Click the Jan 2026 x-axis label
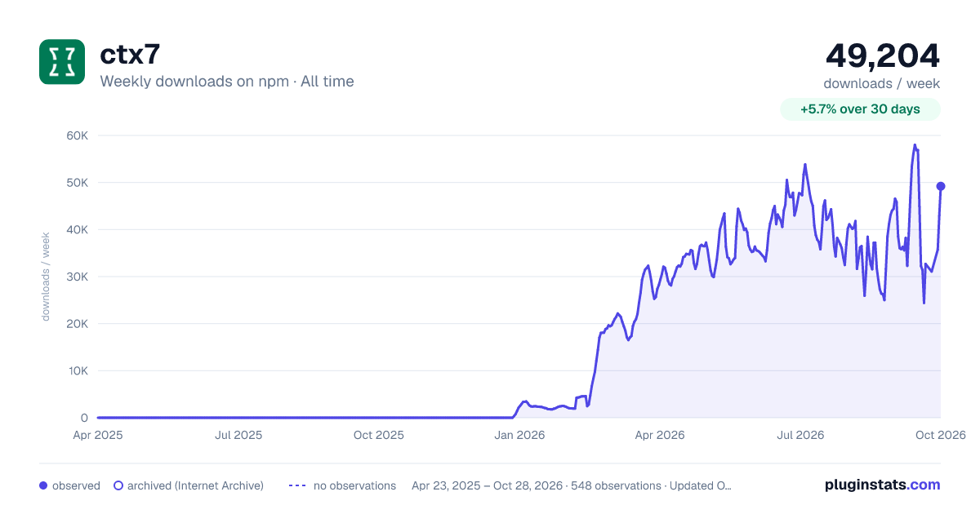Screen dimensions: 980x514 pos(520,436)
